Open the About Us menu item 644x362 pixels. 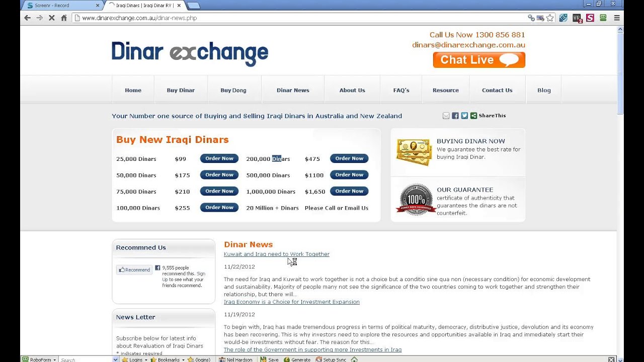(352, 90)
